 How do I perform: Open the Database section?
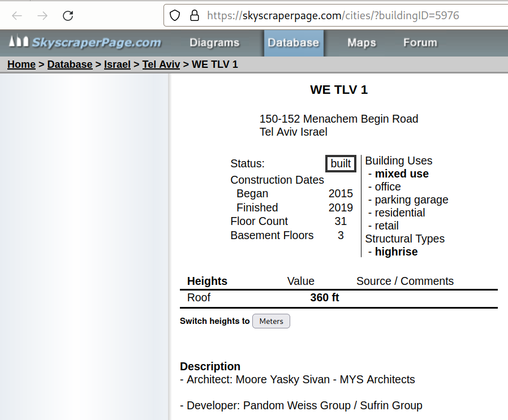[294, 43]
